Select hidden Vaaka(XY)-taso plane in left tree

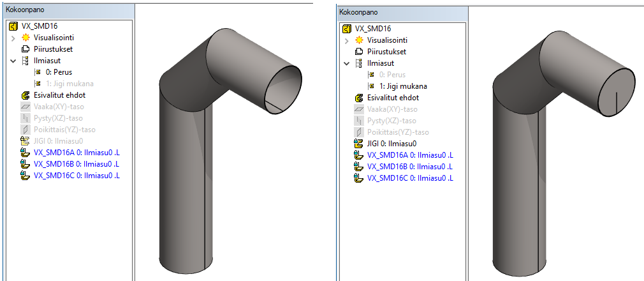[59, 107]
